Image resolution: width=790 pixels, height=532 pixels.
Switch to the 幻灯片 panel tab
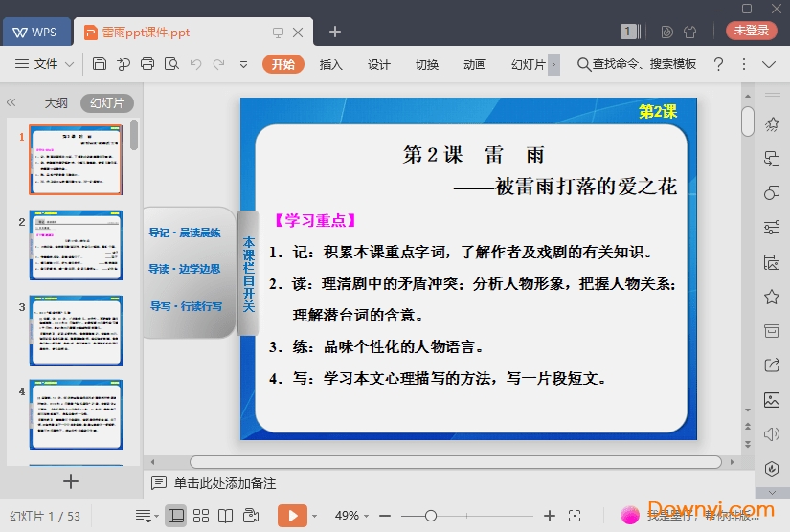tap(107, 102)
